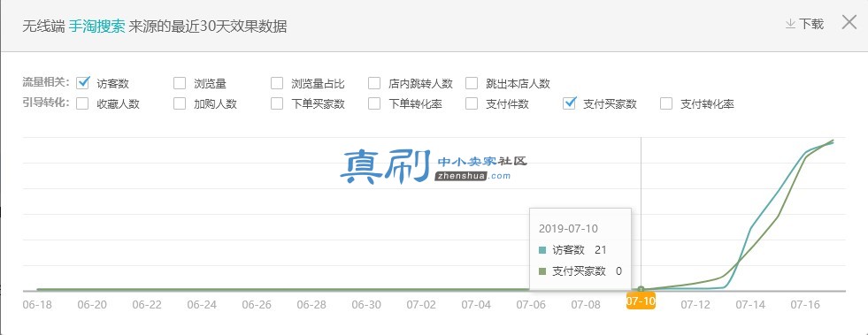This screenshot has height=335, width=868.
Task: Close the dialog with the X icon
Action: pos(849,22)
